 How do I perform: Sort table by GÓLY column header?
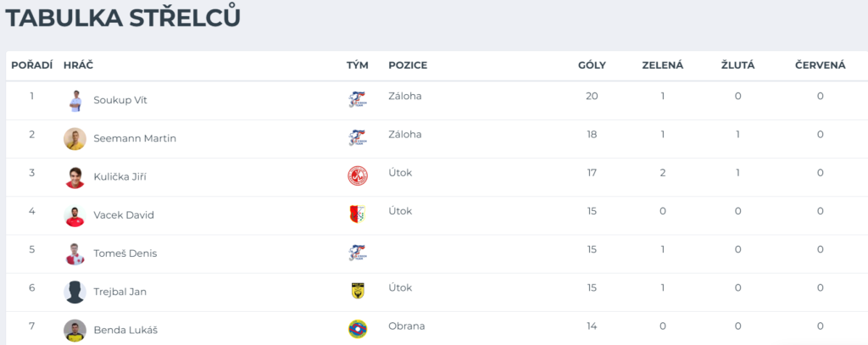(592, 65)
